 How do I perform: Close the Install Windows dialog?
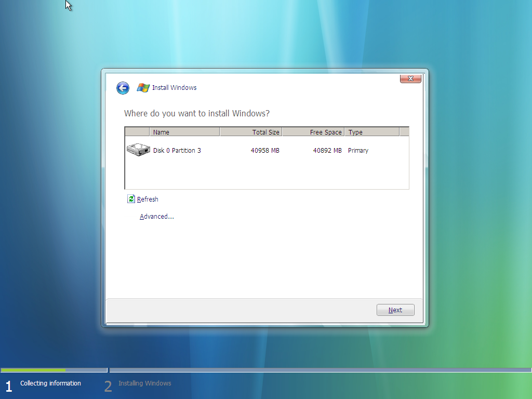410,78
